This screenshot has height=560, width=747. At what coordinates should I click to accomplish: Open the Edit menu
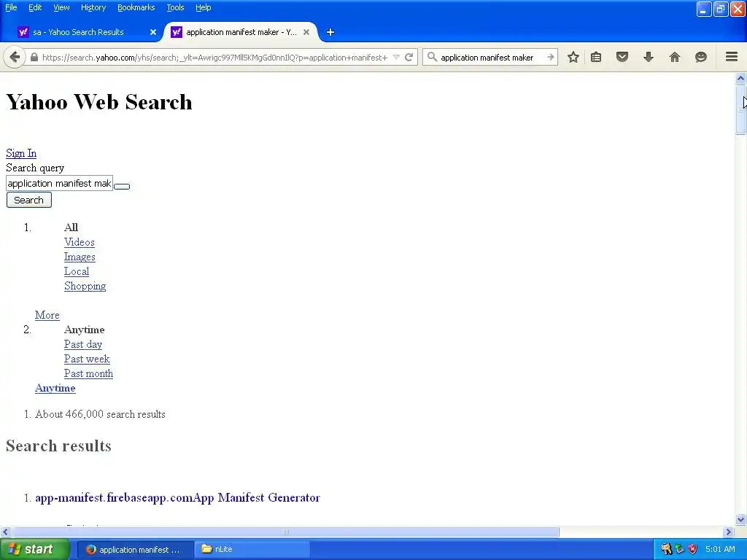(x=35, y=7)
